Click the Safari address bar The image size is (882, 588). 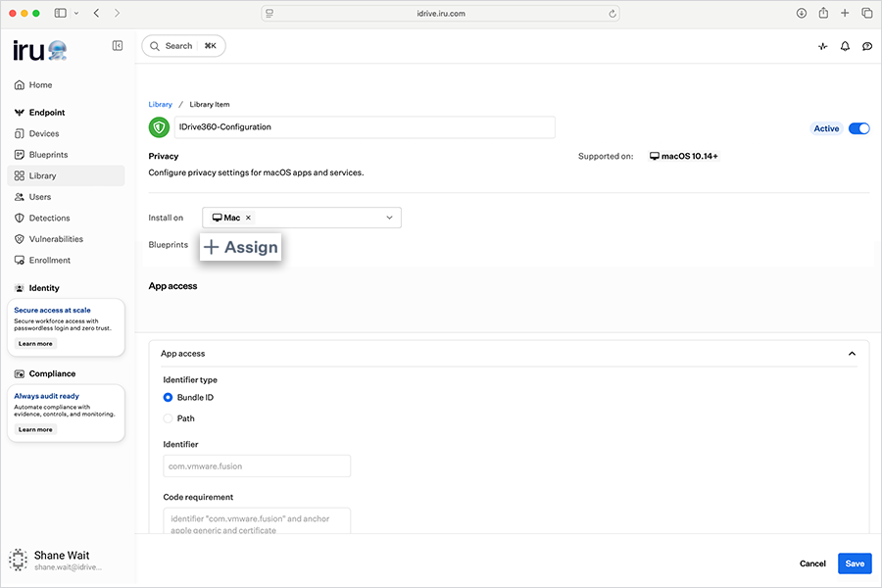(x=440, y=14)
